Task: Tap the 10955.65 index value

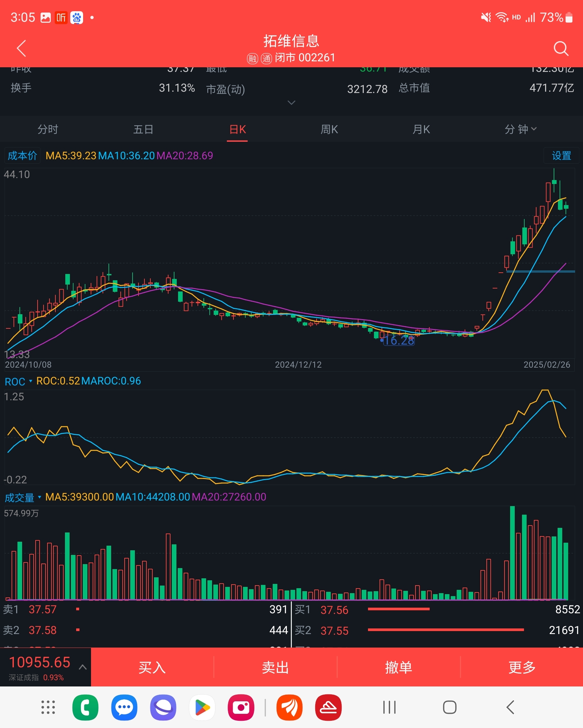Action: tap(40, 662)
